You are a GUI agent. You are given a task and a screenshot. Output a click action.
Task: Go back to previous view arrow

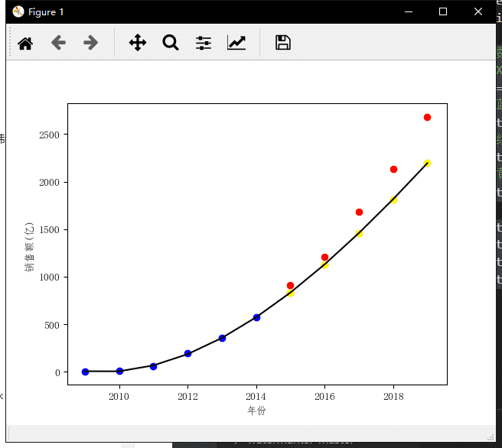(x=58, y=43)
